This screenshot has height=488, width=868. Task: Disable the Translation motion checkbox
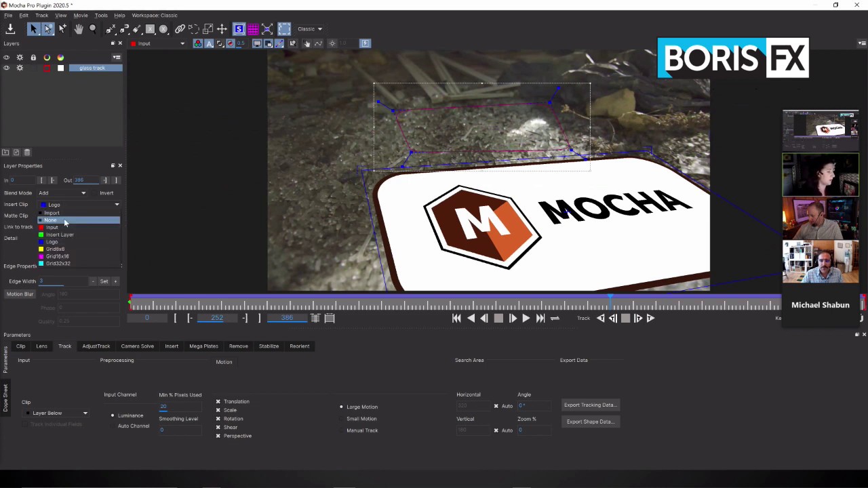(x=218, y=401)
